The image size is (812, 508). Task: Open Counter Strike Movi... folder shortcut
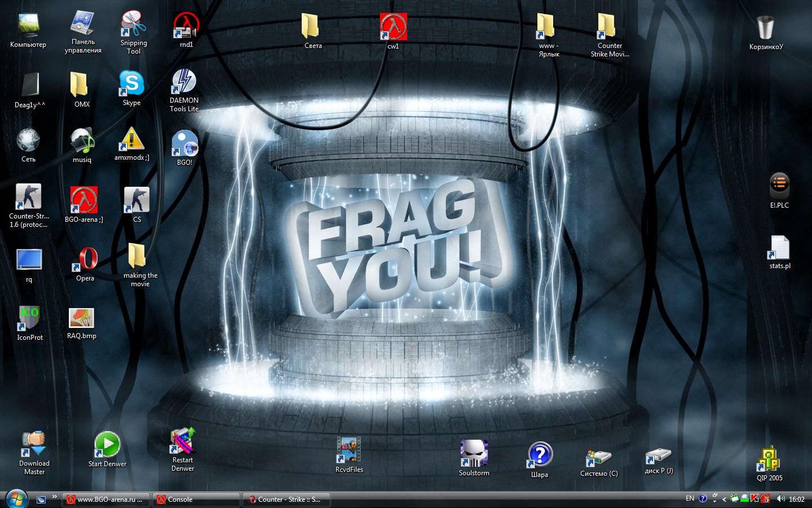click(x=610, y=35)
